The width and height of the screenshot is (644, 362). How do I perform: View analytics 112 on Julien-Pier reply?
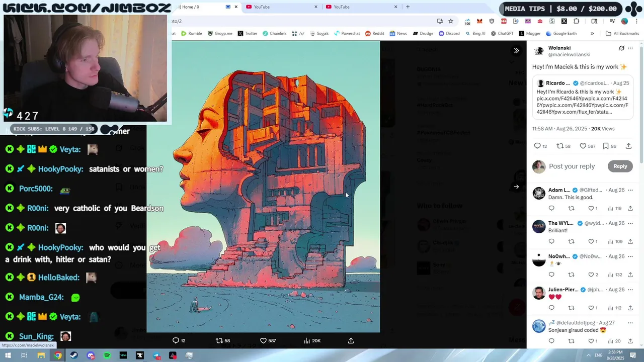coord(615,308)
